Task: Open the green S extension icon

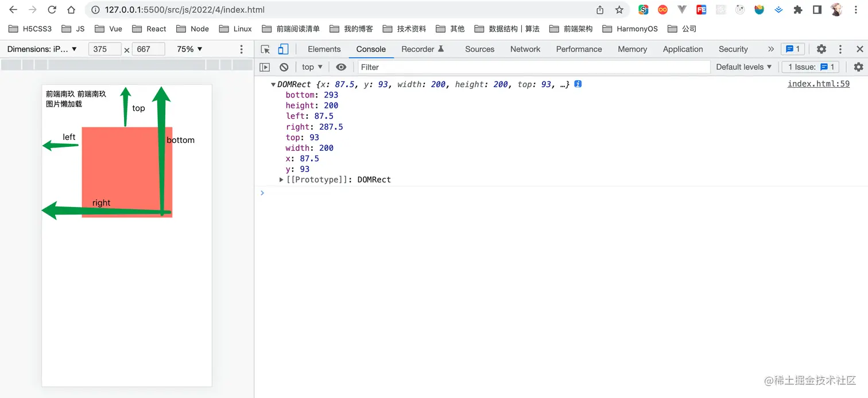Action: pos(644,10)
